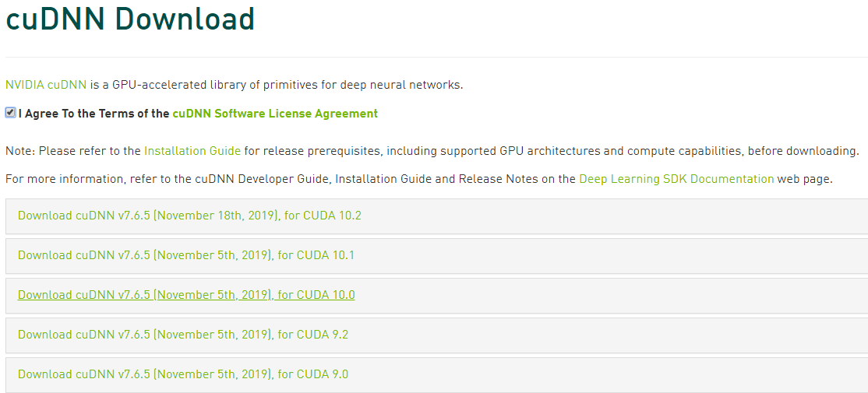Open the Installation Guide link

pyautogui.click(x=192, y=151)
